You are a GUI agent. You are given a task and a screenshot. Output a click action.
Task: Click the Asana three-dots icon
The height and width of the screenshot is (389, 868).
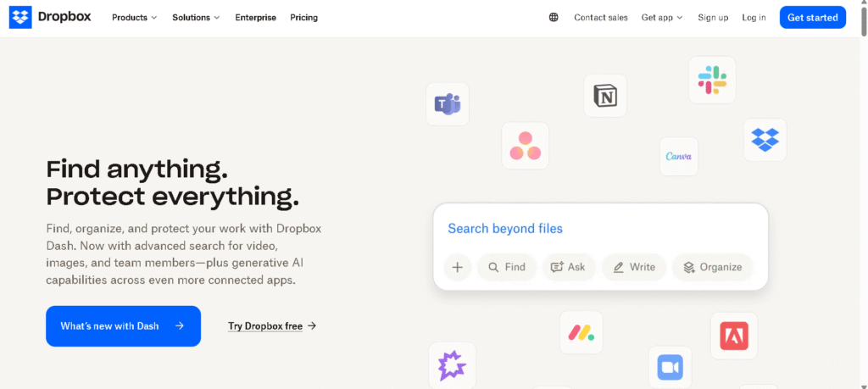tap(526, 146)
